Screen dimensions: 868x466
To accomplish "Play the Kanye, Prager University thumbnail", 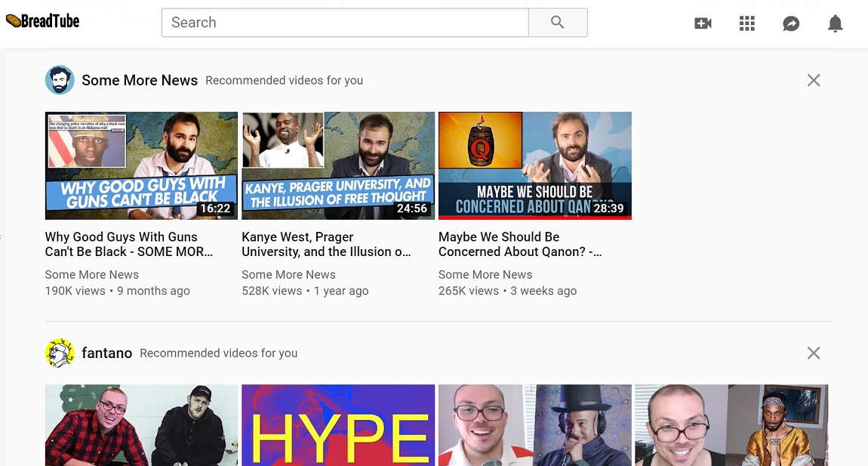I will coord(338,165).
